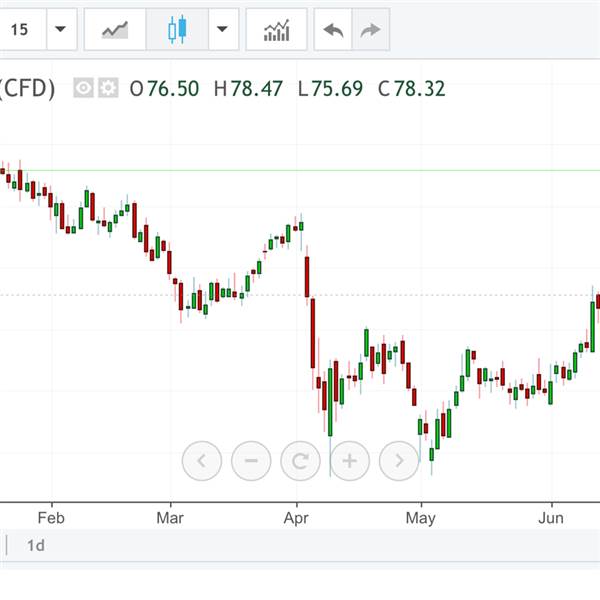Viewport: 600px width, 600px height.
Task: Open the chart style dropdown arrow
Action: (x=223, y=29)
